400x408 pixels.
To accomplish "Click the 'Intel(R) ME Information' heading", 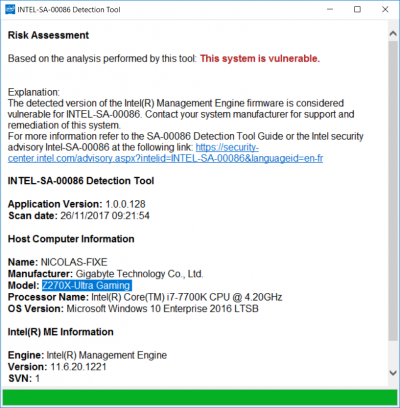I will pyautogui.click(x=61, y=332).
